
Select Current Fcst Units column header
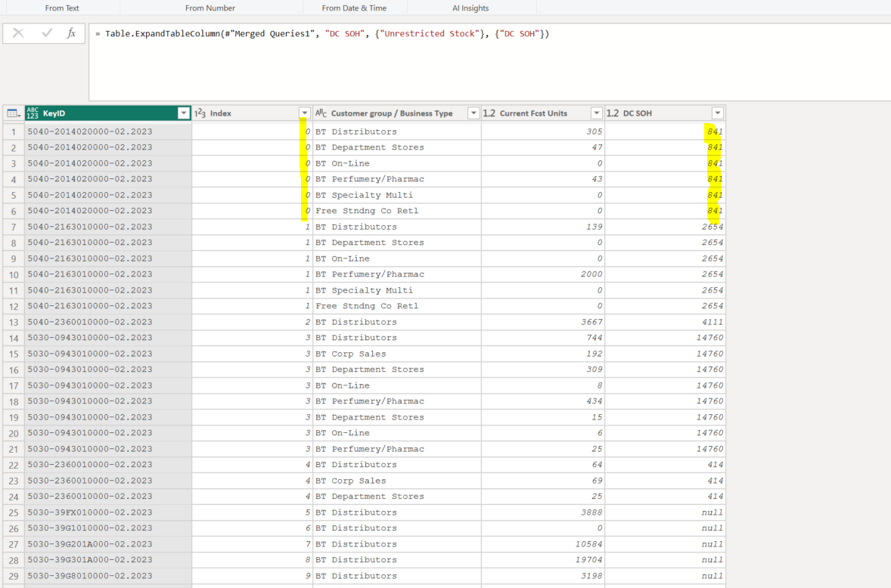click(x=542, y=113)
